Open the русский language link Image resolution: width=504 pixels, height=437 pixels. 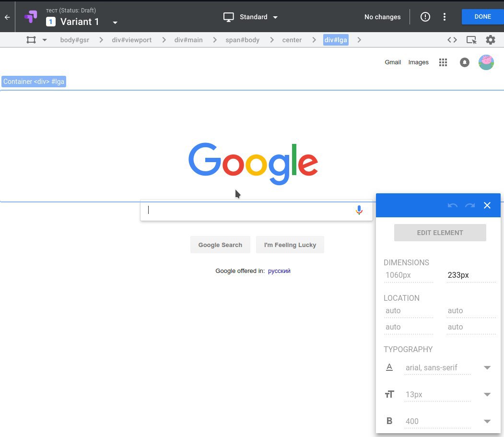click(x=279, y=271)
